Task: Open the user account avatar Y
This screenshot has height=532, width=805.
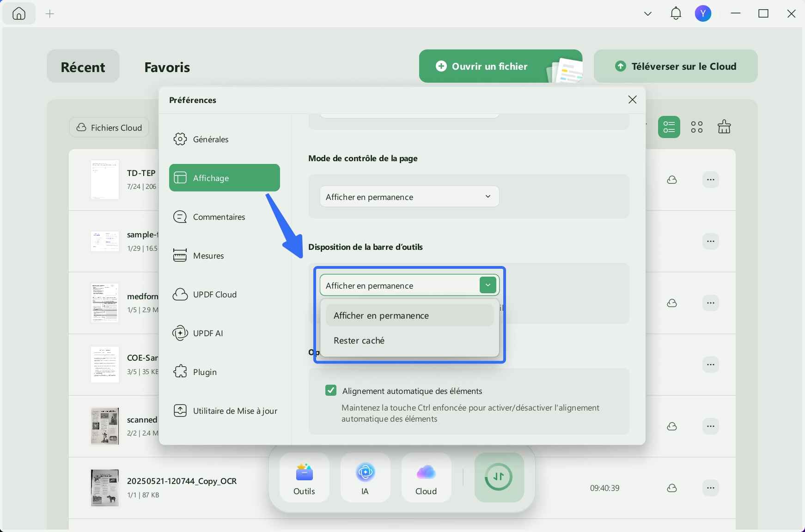Action: click(703, 13)
